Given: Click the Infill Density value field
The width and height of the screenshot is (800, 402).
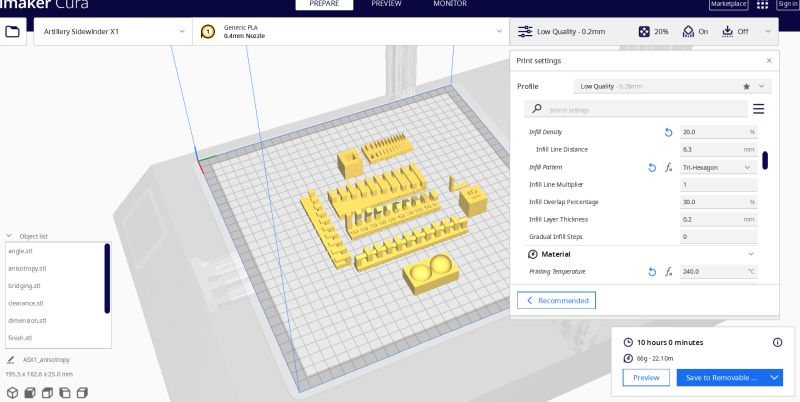Looking at the screenshot, I should (x=718, y=132).
